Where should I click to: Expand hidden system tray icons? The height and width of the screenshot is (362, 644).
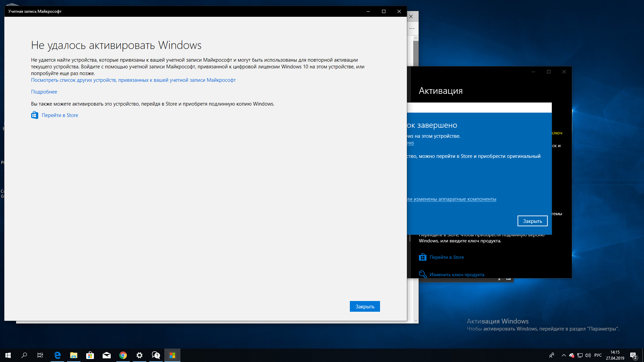(x=564, y=355)
